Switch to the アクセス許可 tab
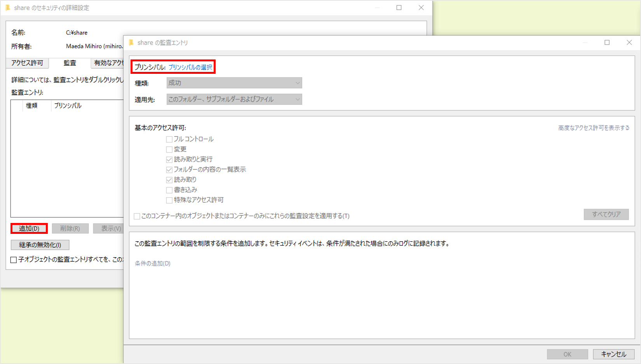This screenshot has height=364, width=641. coord(27,63)
